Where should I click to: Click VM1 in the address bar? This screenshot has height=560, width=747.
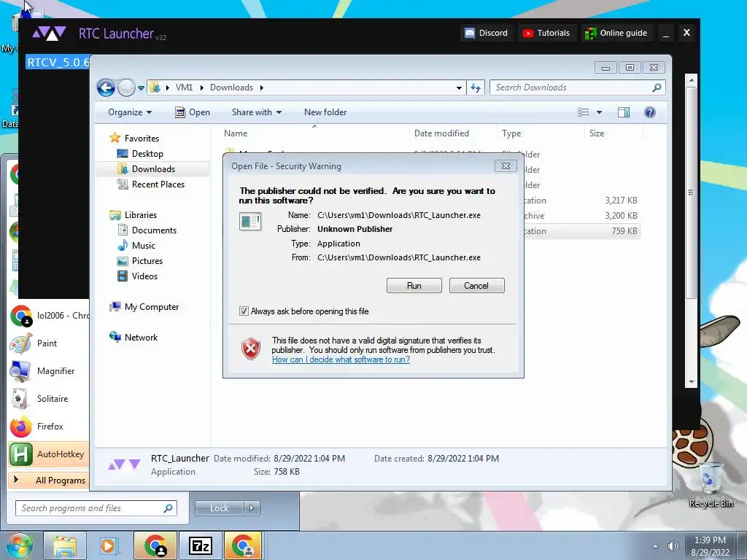[184, 87]
